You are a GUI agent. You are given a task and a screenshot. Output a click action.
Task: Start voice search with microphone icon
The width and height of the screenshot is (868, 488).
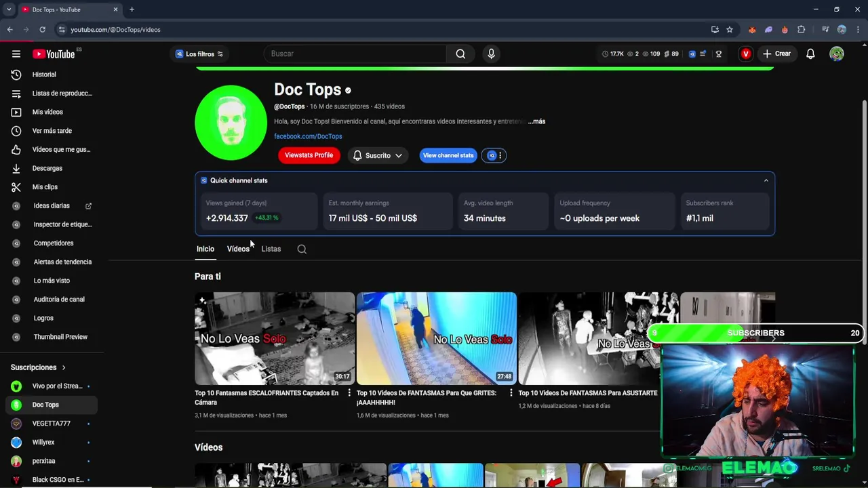(491, 54)
